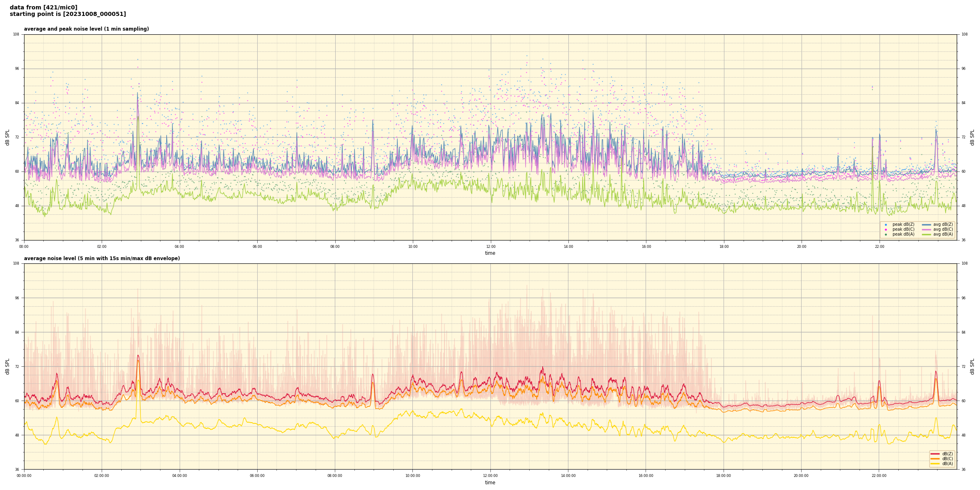Click the magenta peak dB(C) legend marker
980x490 pixels.
click(x=886, y=229)
